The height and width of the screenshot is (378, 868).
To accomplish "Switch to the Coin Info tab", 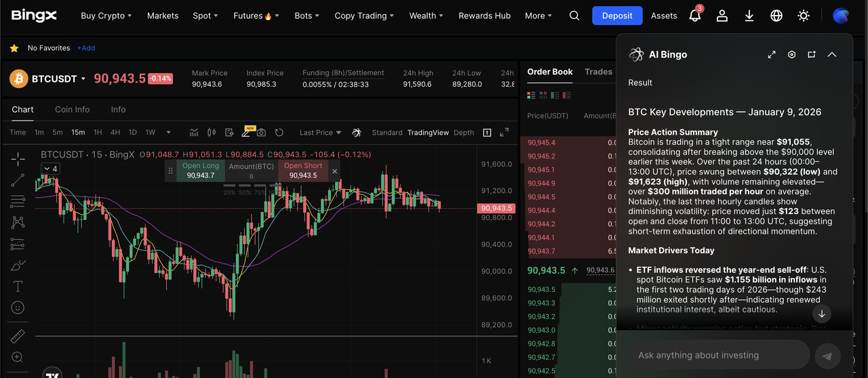I will 72,110.
